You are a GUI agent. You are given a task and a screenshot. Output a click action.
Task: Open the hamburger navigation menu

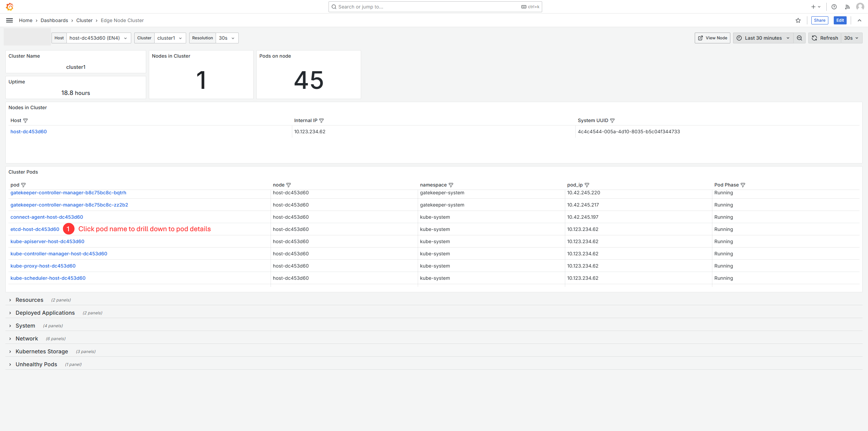point(9,20)
